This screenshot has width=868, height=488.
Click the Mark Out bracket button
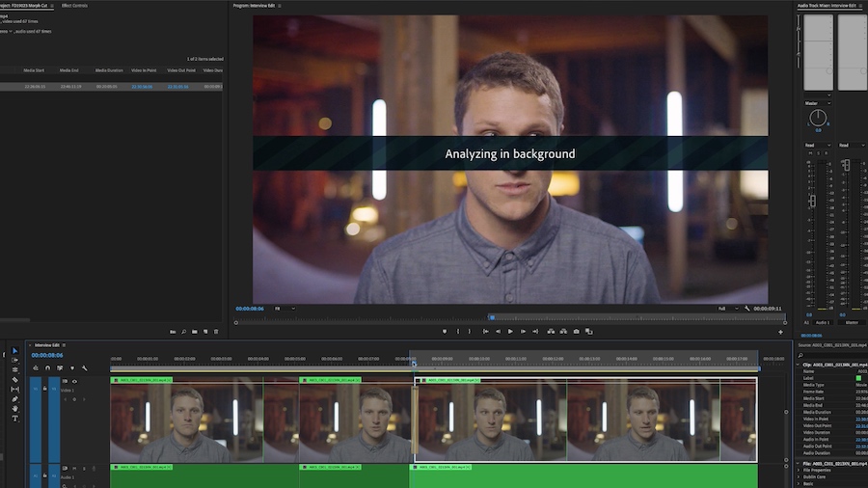click(x=470, y=332)
